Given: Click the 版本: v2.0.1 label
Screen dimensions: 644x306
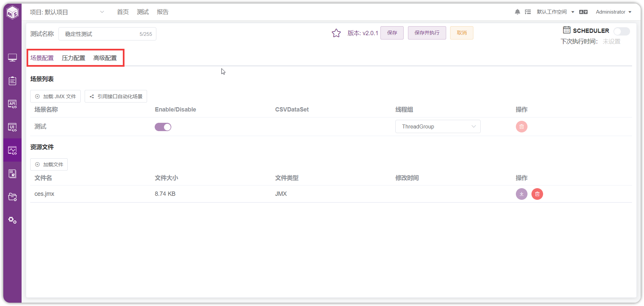Looking at the screenshot, I should click(x=363, y=33).
